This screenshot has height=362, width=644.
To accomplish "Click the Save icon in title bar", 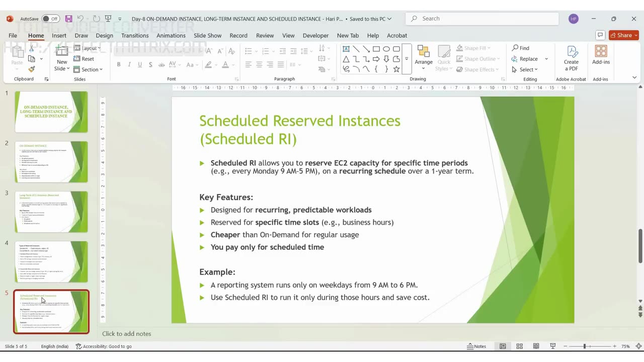I will [69, 19].
